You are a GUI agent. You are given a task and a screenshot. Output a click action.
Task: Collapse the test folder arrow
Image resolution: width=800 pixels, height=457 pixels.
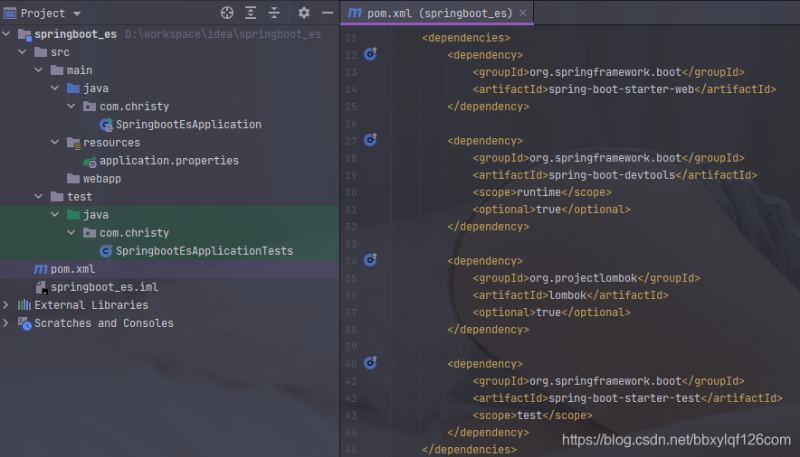[39, 197]
